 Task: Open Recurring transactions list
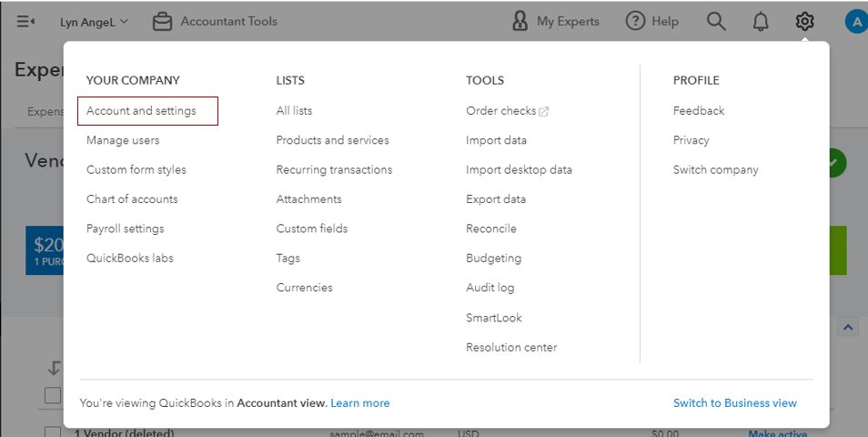(334, 169)
